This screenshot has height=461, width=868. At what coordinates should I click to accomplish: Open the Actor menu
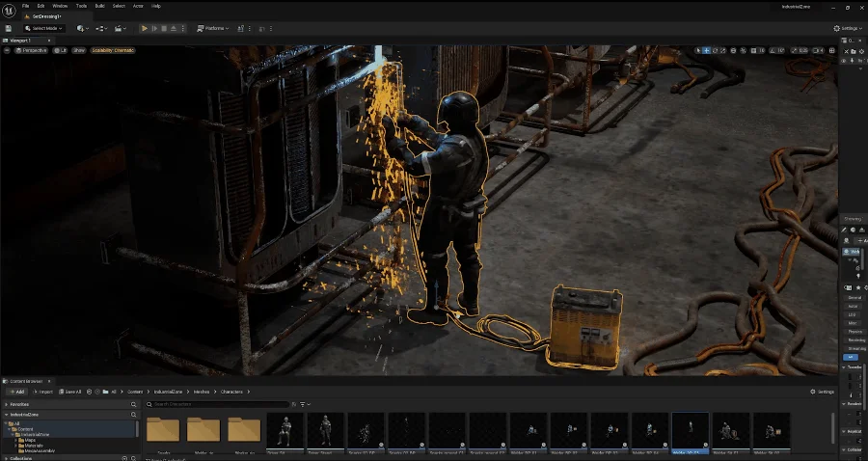(x=138, y=6)
